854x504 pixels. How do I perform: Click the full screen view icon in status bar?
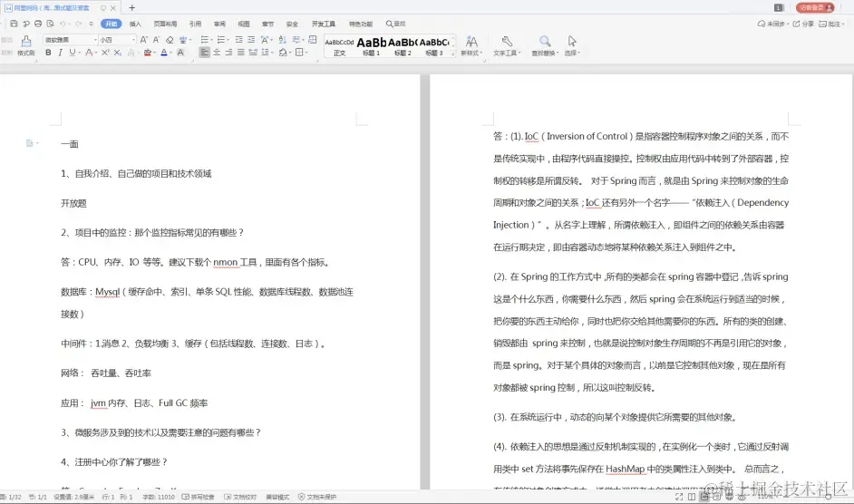click(679, 497)
